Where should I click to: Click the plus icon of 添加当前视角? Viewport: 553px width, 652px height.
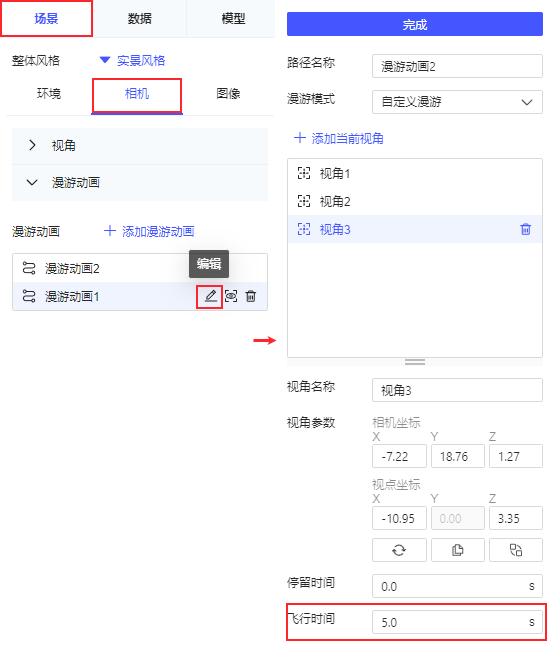tap(300, 138)
